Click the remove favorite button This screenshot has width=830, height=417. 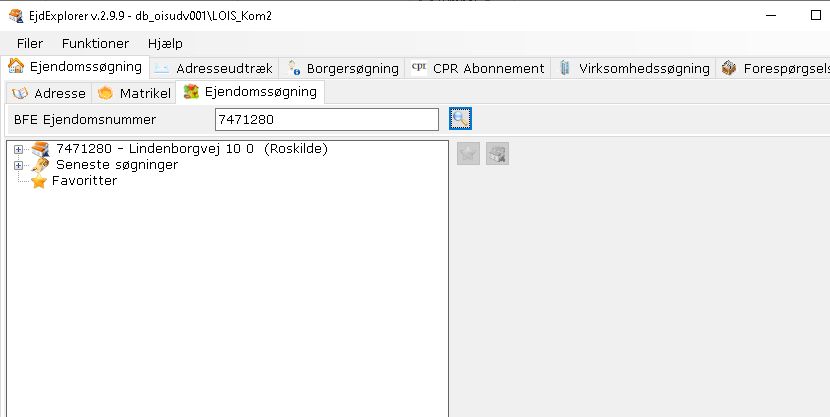point(497,153)
